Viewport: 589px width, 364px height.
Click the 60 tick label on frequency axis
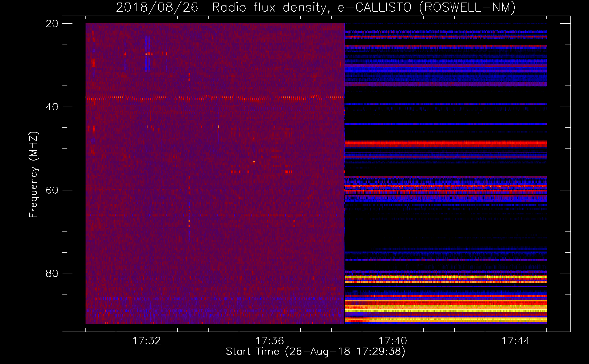coord(52,190)
